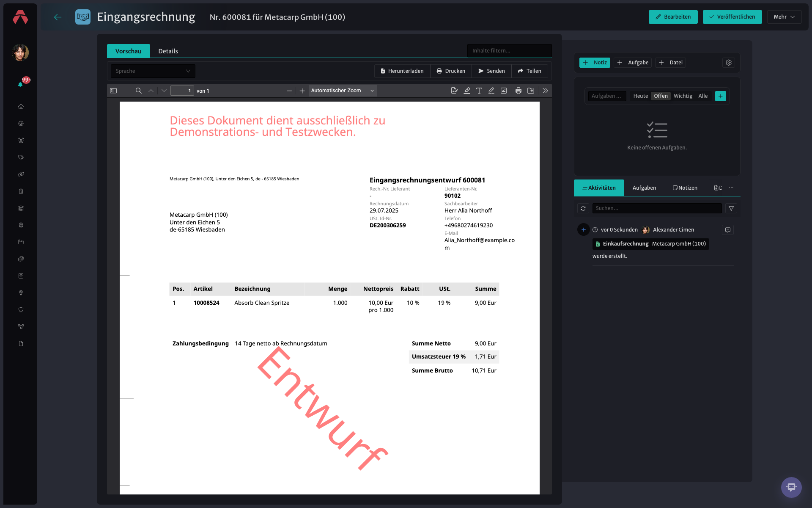812x508 pixels.
Task: Open the award ribbon icon in the sidebar
Action: click(x=21, y=225)
